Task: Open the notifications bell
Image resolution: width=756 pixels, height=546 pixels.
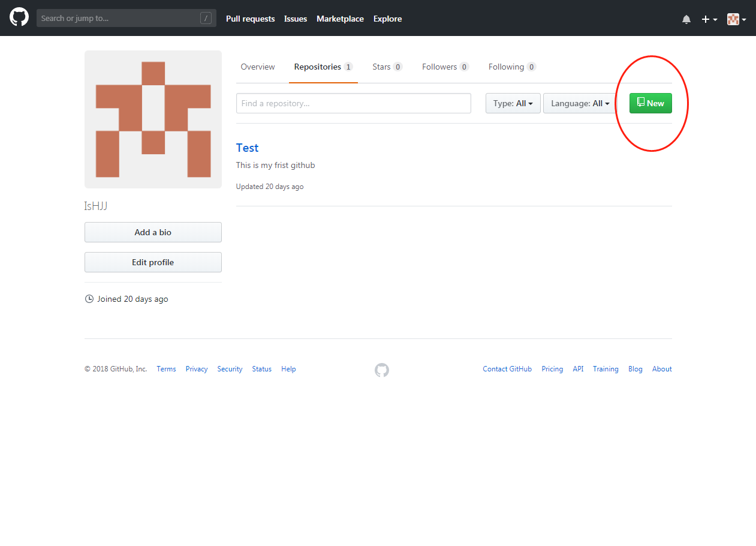Action: pyautogui.click(x=686, y=19)
